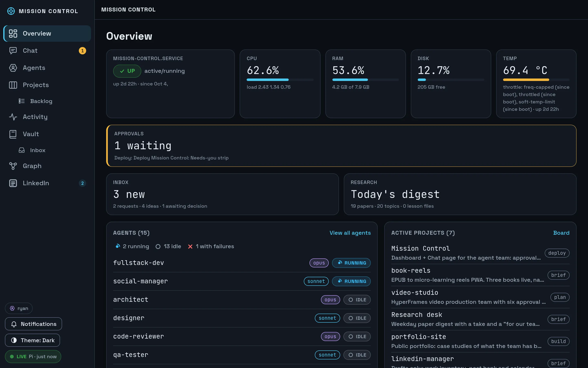
Task: Go to Chat in the sidebar
Action: pos(47,51)
